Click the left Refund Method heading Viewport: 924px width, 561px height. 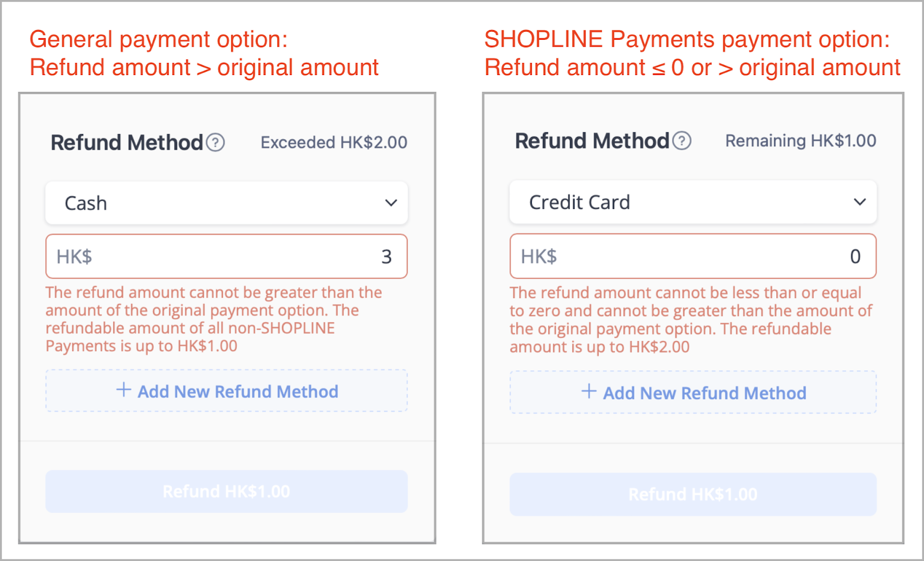click(127, 142)
